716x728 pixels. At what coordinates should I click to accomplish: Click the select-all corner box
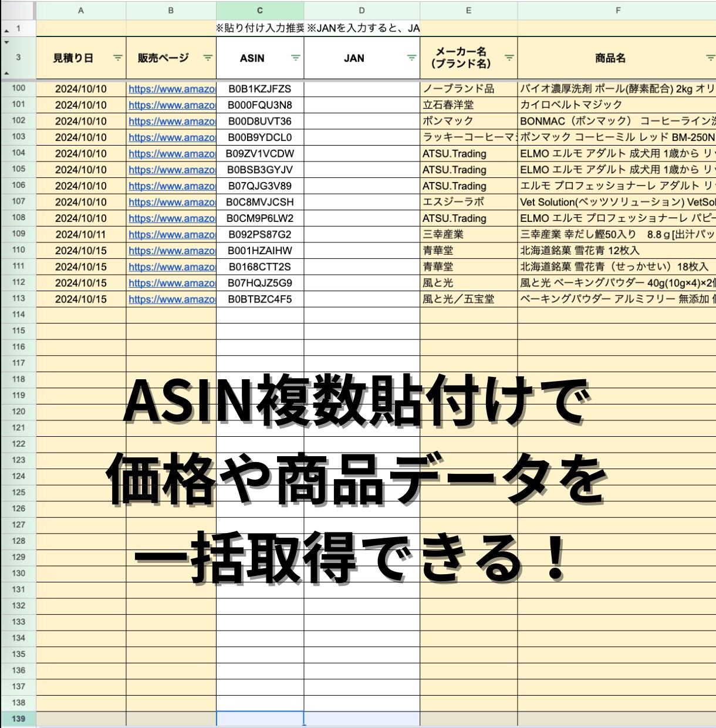(18, 11)
